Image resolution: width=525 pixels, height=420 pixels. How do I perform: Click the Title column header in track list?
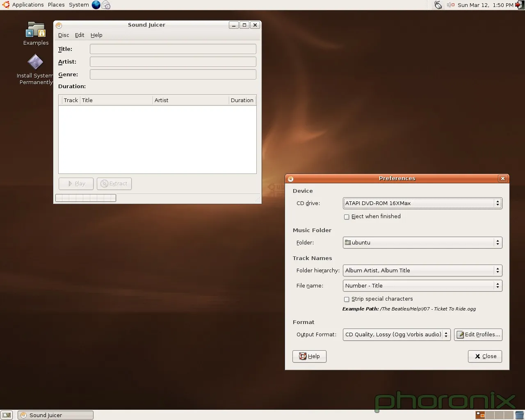tap(116, 100)
